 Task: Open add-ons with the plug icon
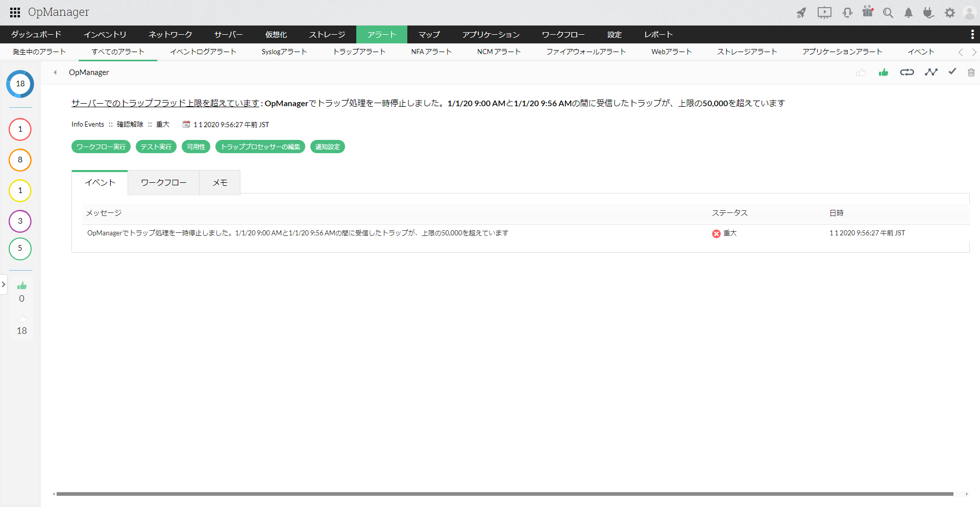click(928, 13)
